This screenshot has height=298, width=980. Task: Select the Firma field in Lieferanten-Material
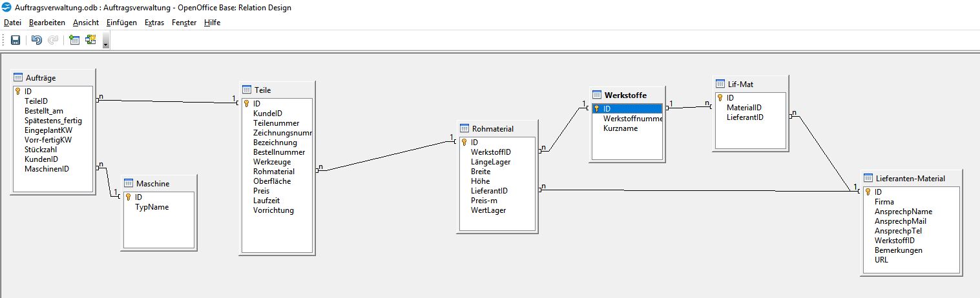pos(884,202)
